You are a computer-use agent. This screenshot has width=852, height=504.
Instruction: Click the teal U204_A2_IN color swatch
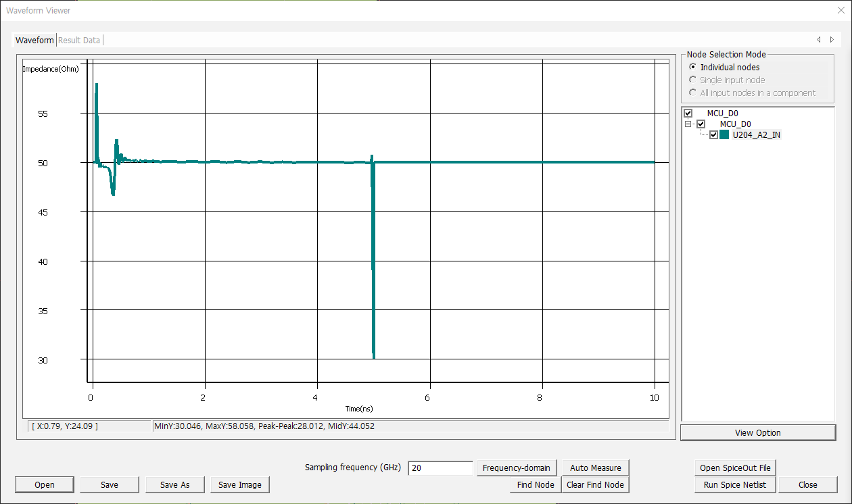tap(724, 135)
